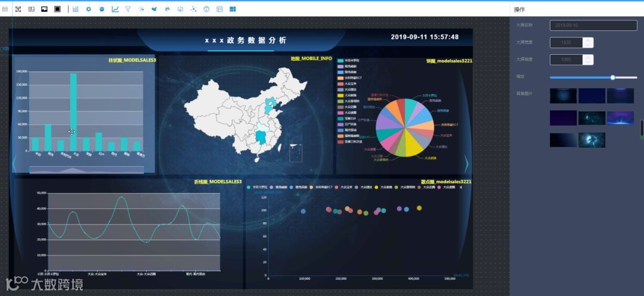Click the calendar grid icon in toolbar
This screenshot has height=296, width=644.
[5, 9]
